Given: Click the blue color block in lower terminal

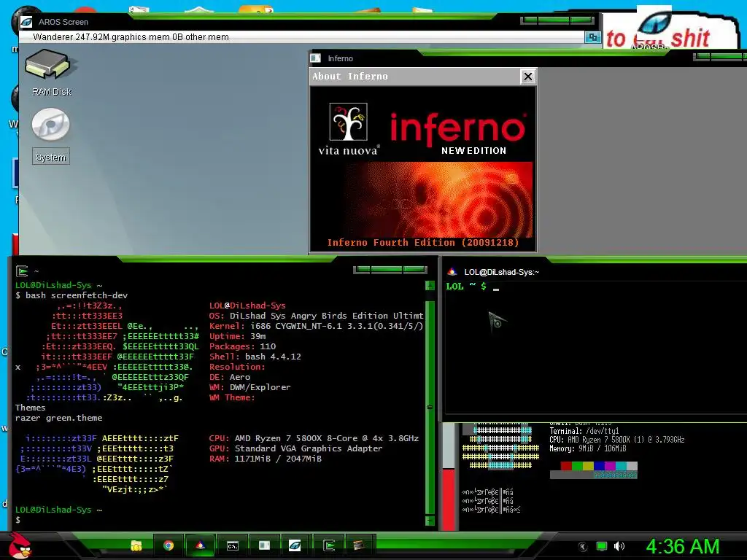Looking at the screenshot, I should coord(599,465).
